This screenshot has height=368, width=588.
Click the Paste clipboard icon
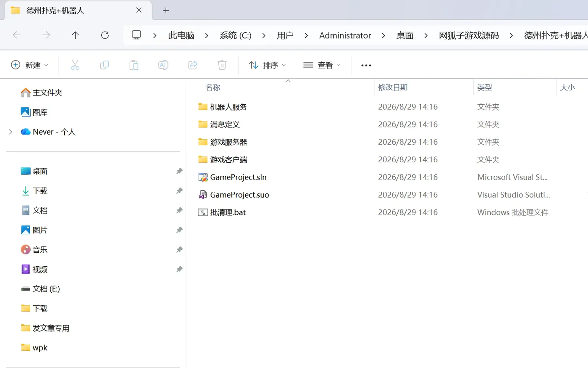(x=134, y=65)
